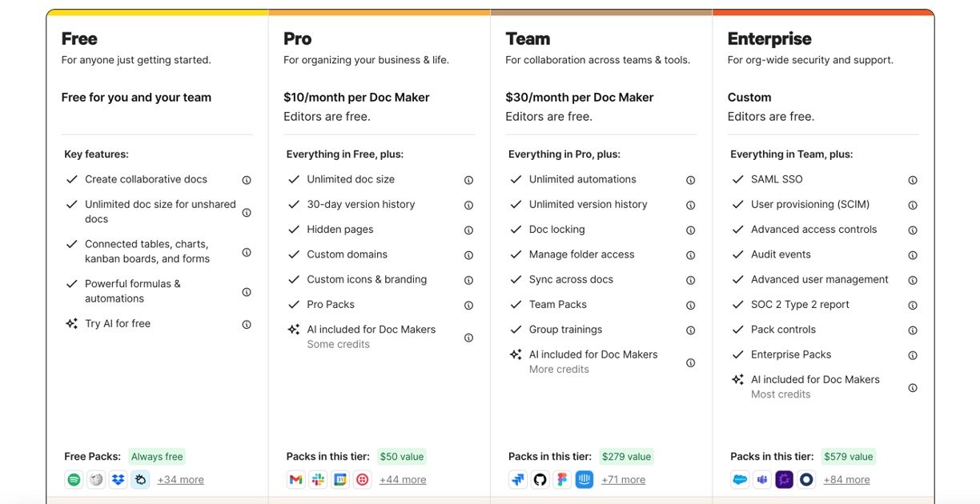Click the Microsoft Teams pack icon
This screenshot has height=504, width=980.
pyautogui.click(x=762, y=480)
